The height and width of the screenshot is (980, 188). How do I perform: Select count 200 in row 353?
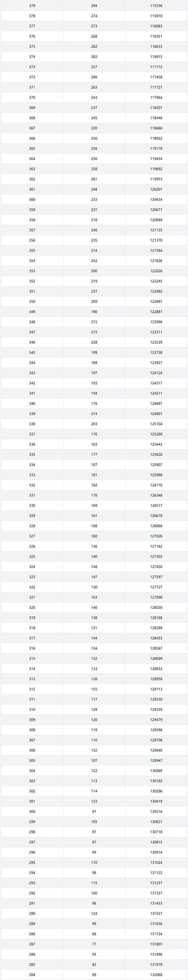coord(94,271)
